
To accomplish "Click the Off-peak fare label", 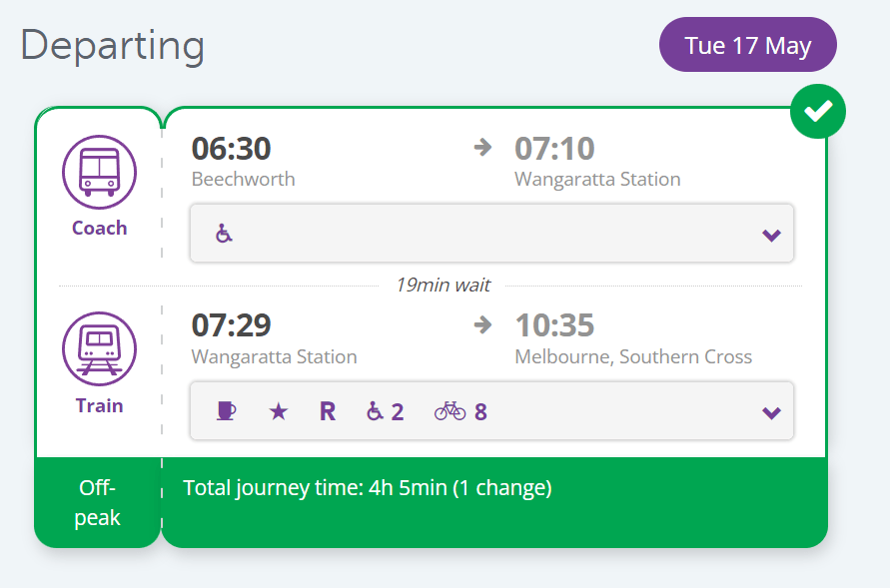I will pos(98,502).
